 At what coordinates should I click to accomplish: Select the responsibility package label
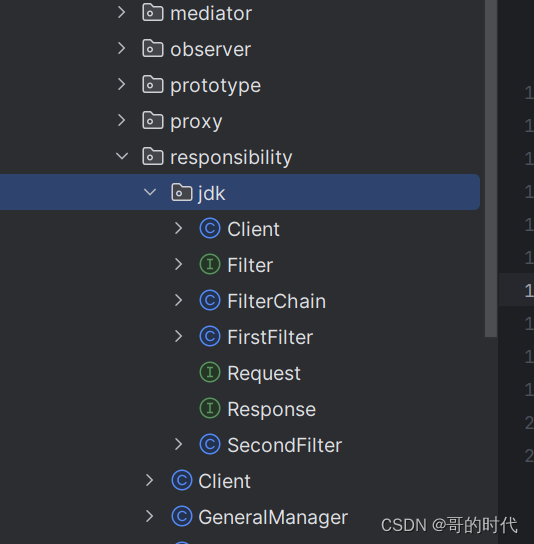coord(231,158)
